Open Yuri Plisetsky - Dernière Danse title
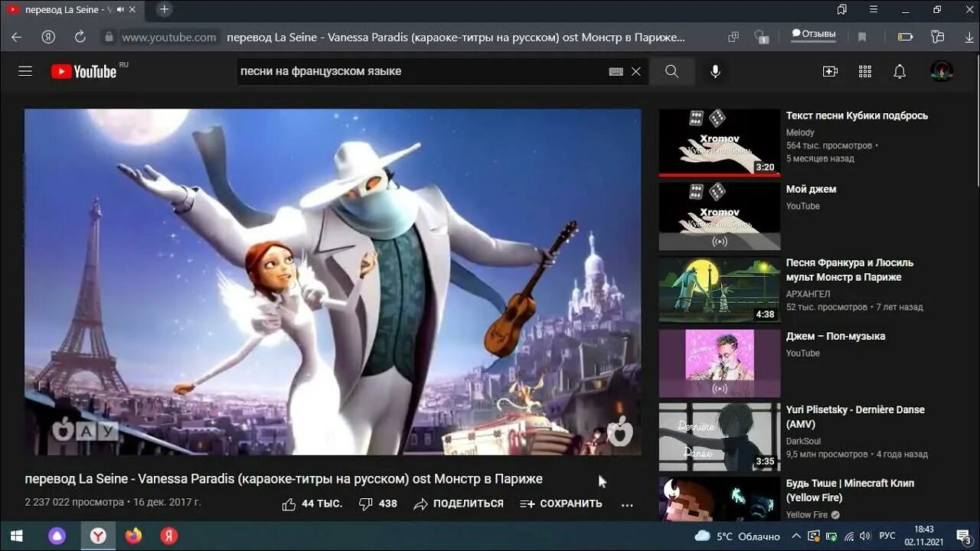This screenshot has width=980, height=551. 855,416
